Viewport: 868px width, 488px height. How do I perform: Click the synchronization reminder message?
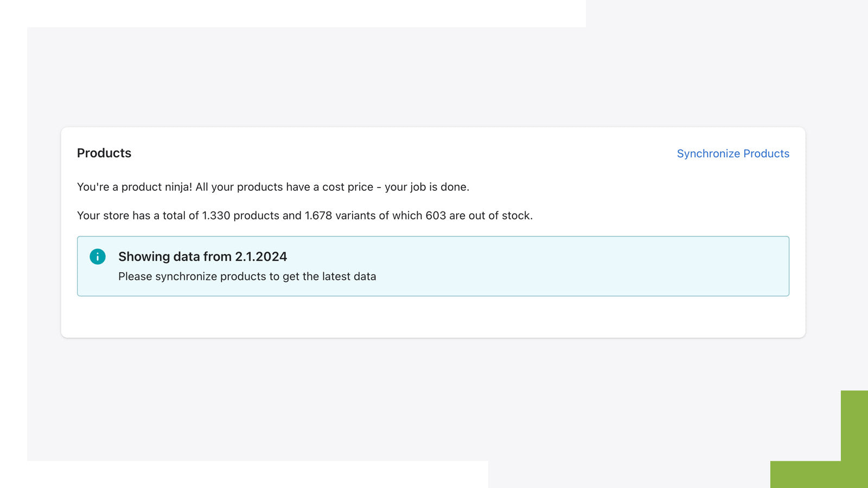coord(247,277)
